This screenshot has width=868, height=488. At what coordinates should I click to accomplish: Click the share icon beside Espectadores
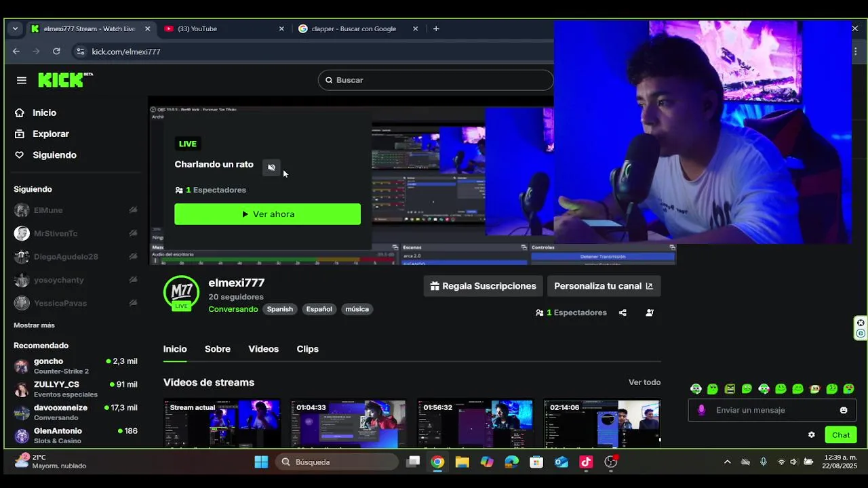(623, 312)
